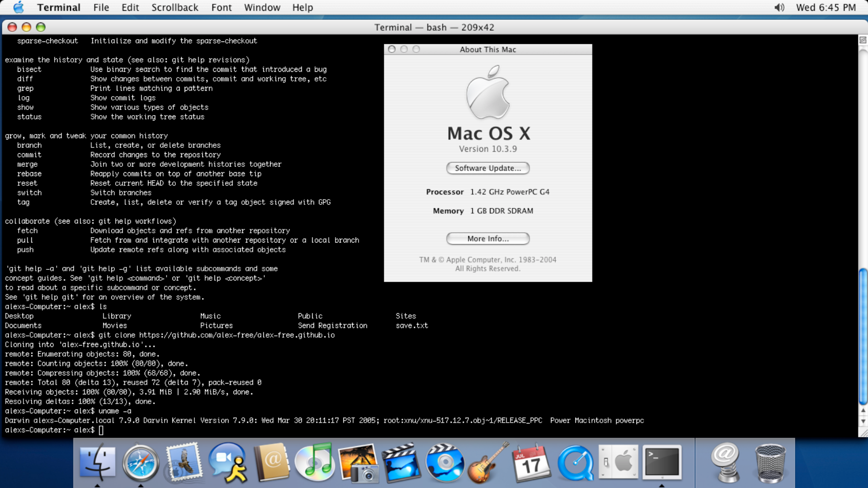This screenshot has width=868, height=488.
Task: Open the Window menu
Action: [x=262, y=7]
